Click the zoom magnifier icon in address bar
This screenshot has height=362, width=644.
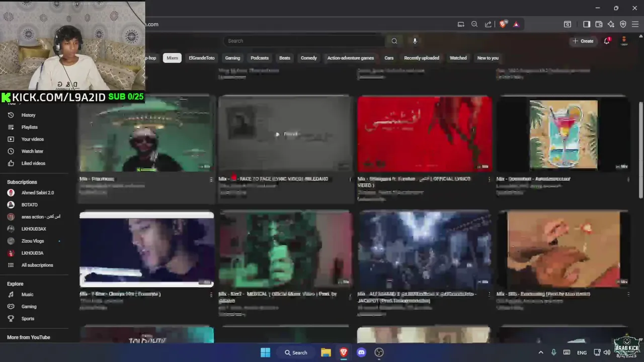click(x=474, y=24)
